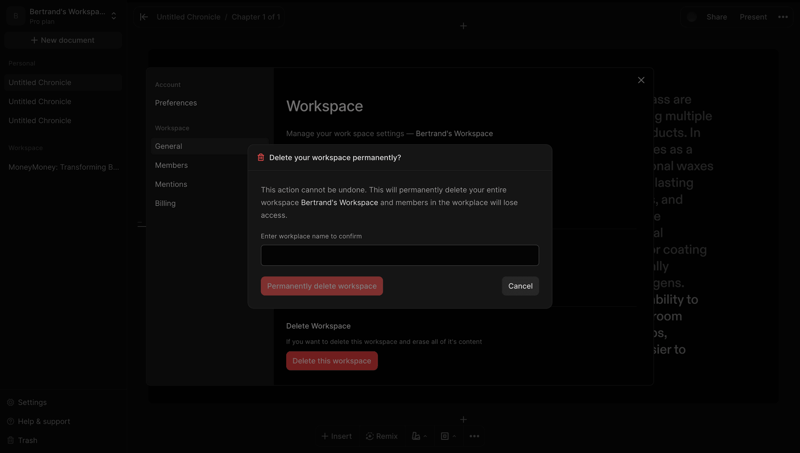Click the Present button

[x=753, y=17]
